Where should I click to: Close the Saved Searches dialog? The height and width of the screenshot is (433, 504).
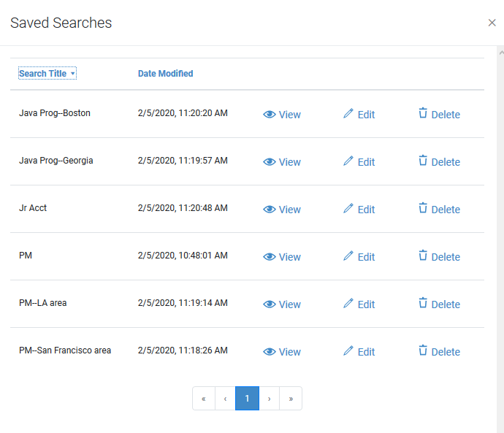pyautogui.click(x=492, y=23)
